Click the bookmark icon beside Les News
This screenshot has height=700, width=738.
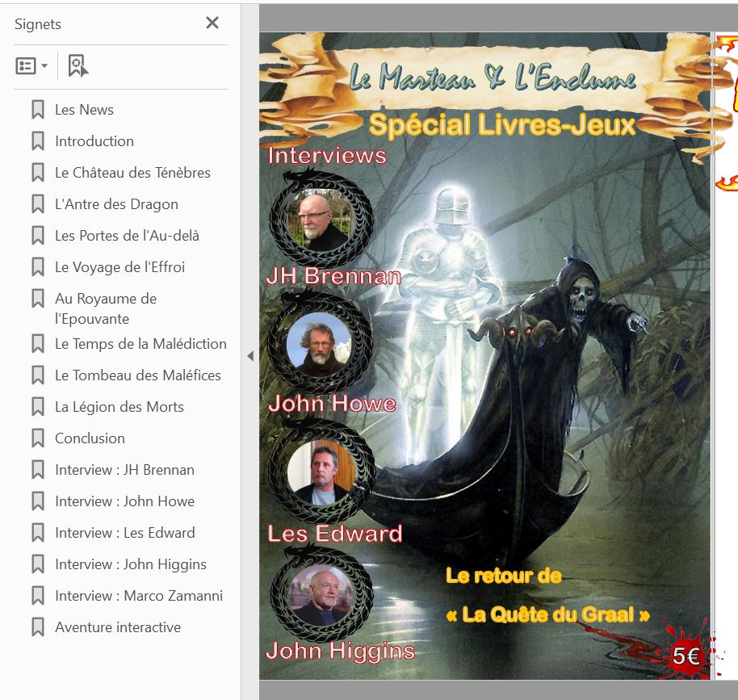pos(38,110)
